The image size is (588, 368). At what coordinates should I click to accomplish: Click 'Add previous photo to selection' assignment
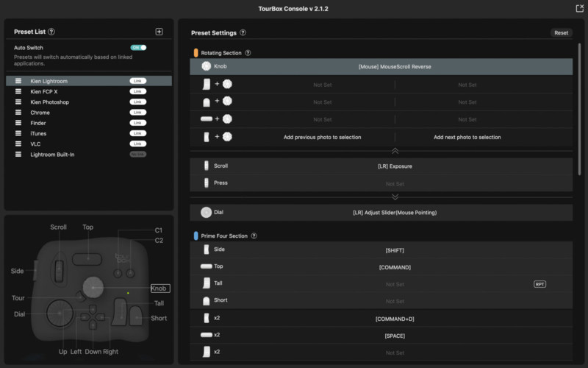tap(322, 137)
